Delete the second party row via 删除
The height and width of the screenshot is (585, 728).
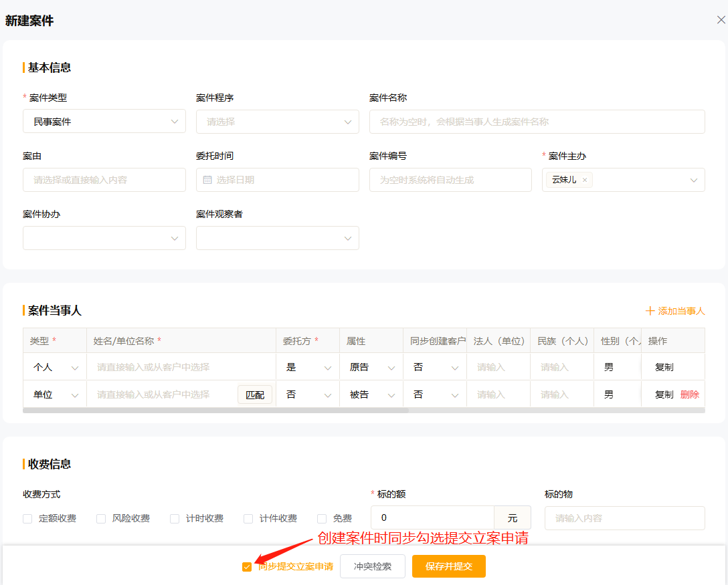tap(689, 394)
